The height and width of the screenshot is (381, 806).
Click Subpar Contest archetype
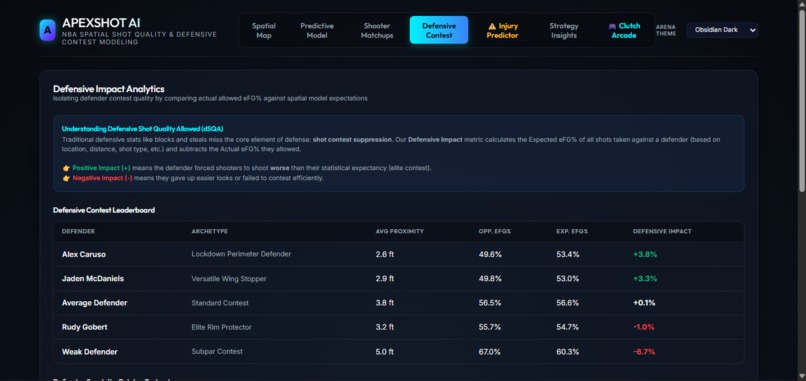(217, 352)
